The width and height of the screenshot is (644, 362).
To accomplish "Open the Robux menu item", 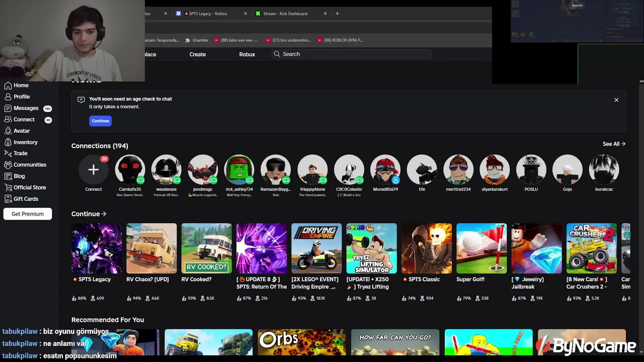I will [247, 54].
